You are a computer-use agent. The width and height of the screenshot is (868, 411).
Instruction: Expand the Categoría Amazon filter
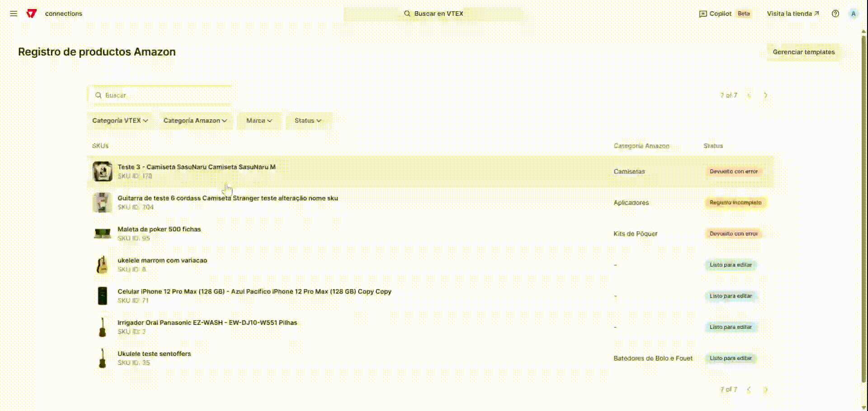coord(195,121)
